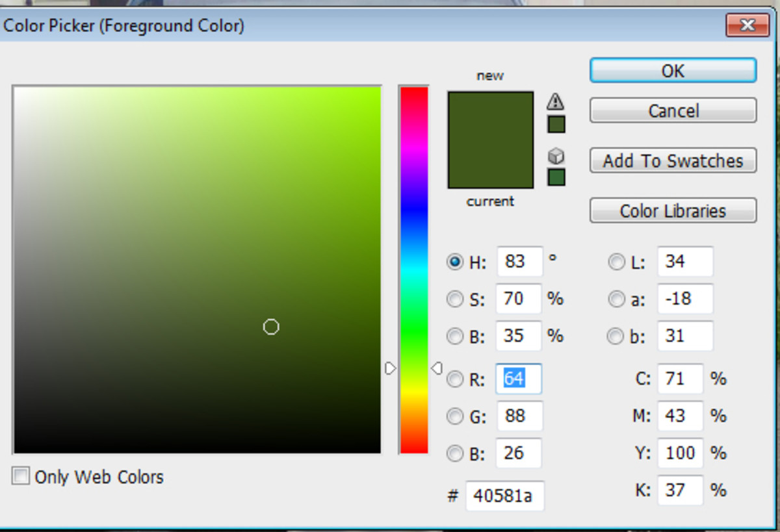The height and width of the screenshot is (532, 780).
Task: Open the Color Libraries panel
Action: pos(672,210)
